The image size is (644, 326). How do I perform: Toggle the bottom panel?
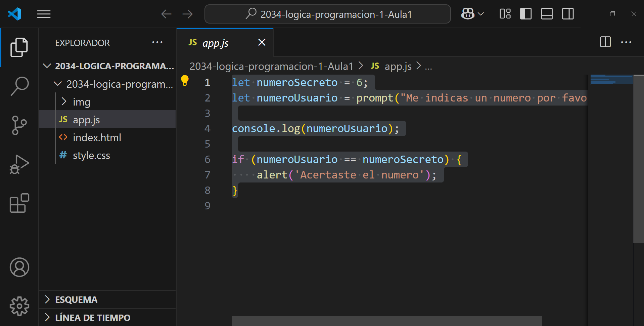[x=547, y=14]
